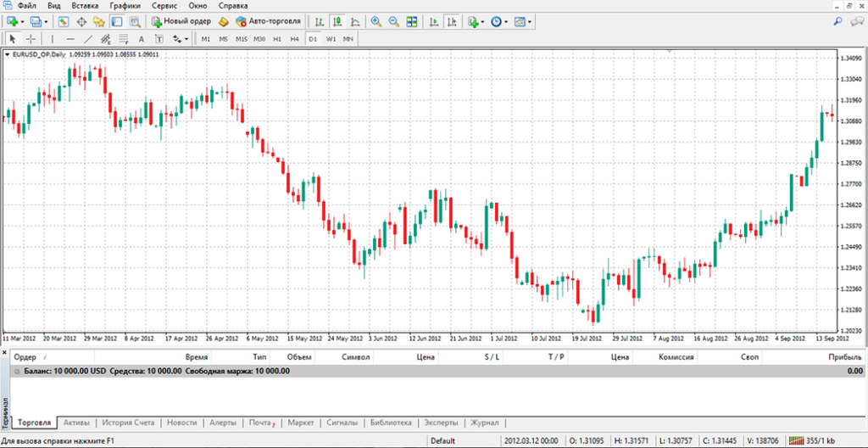Open the Вставка menu

[85, 6]
